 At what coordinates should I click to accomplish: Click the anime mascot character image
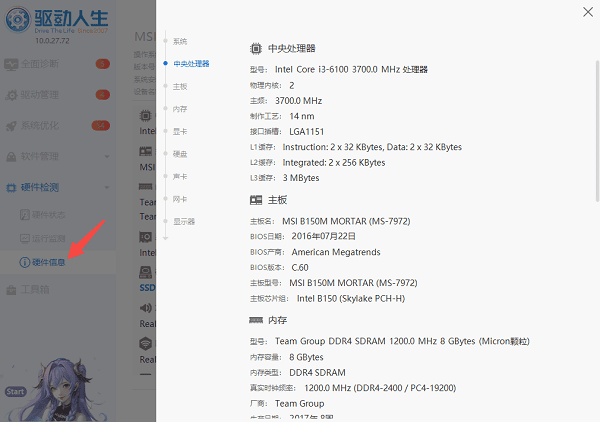[x=63, y=390]
